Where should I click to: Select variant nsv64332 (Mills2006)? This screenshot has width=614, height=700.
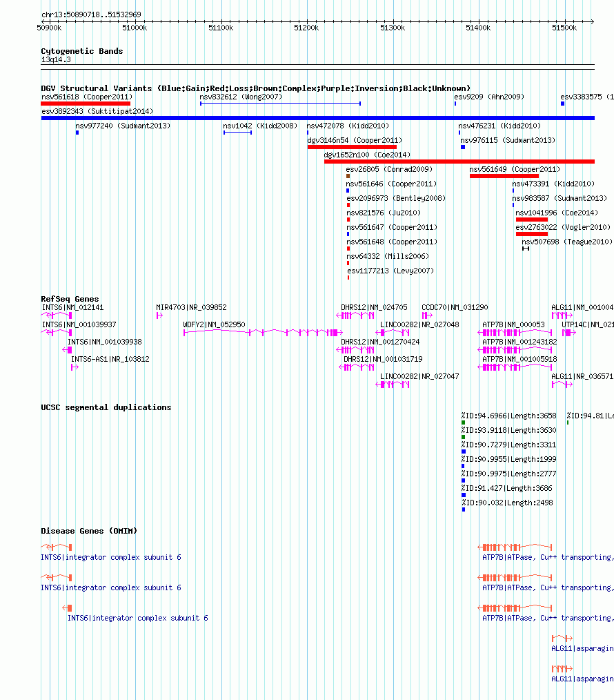[x=388, y=256]
